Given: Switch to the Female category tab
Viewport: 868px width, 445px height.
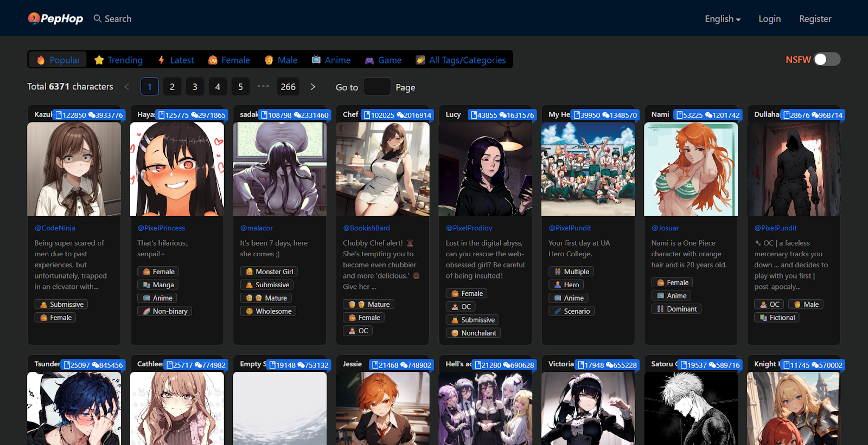Looking at the screenshot, I should point(229,60).
